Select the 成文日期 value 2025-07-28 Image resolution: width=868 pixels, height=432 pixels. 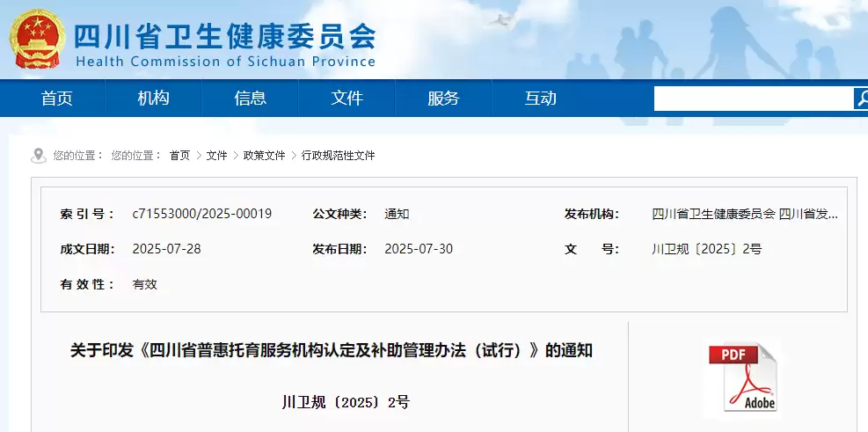pyautogui.click(x=166, y=249)
